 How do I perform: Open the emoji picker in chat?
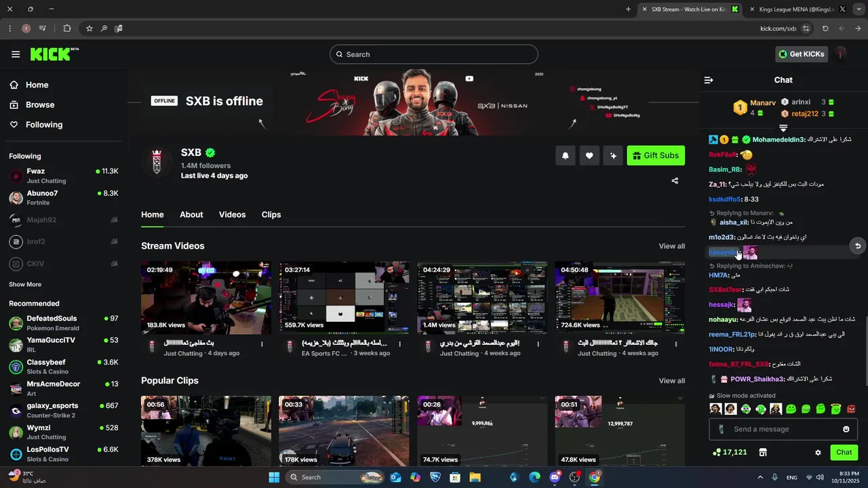[846, 429]
